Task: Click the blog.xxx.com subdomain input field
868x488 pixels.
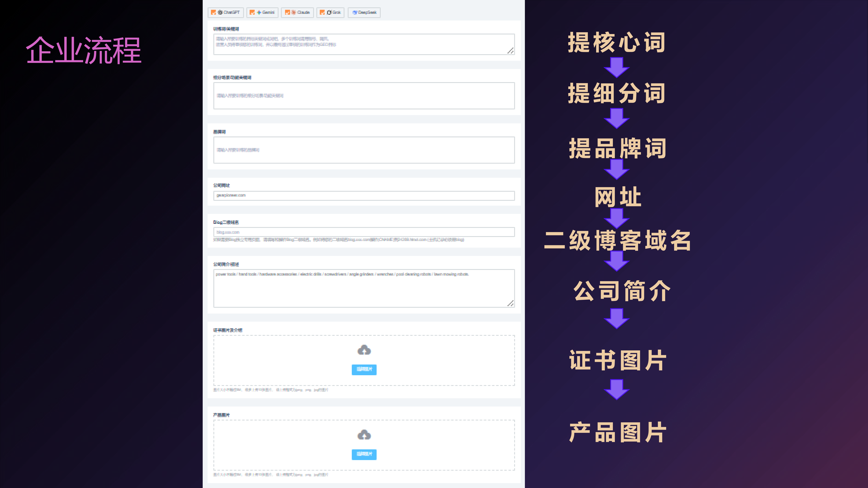Action: coord(364,232)
